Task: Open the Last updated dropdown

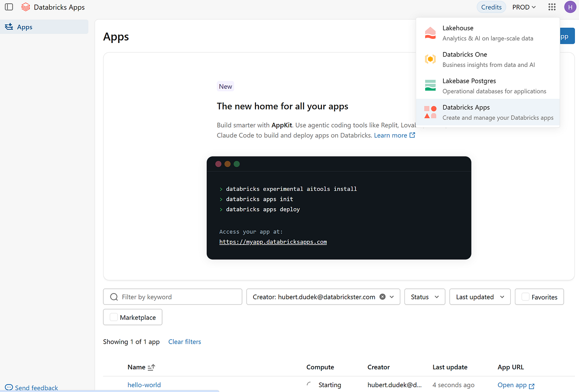Action: 480,297
